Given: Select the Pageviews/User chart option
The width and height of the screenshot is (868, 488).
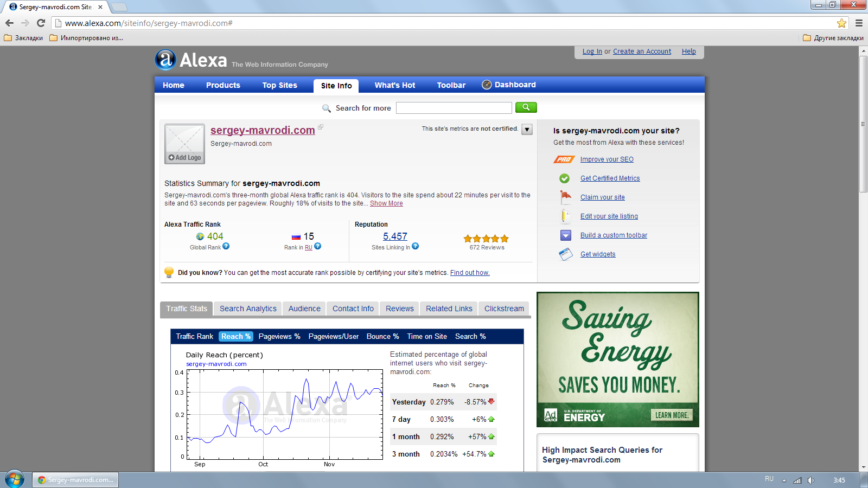Looking at the screenshot, I should coord(334,336).
